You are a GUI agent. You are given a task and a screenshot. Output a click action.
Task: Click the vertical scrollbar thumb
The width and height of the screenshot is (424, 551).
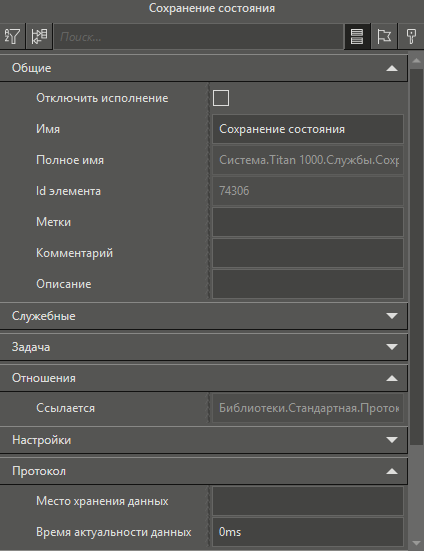tap(416, 257)
